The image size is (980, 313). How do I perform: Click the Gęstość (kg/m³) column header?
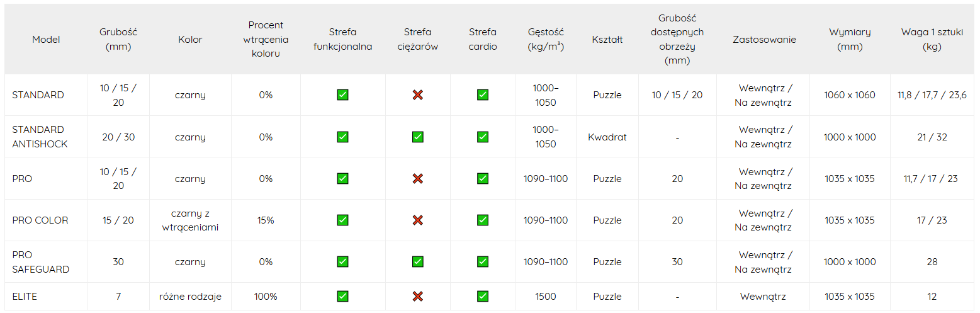[546, 39]
